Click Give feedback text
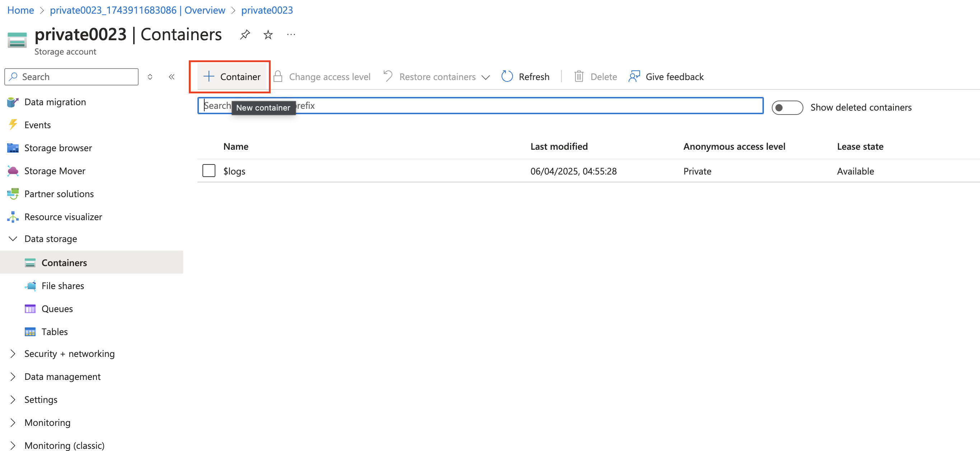 (x=675, y=77)
